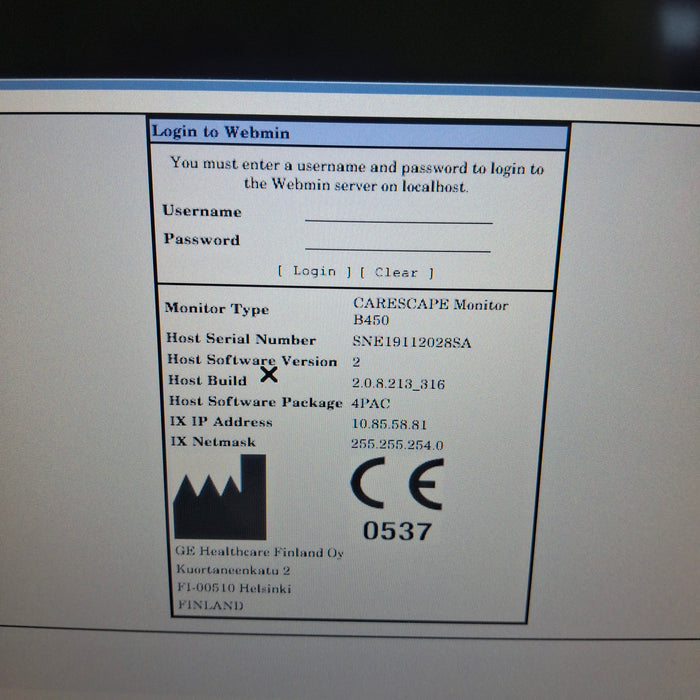The width and height of the screenshot is (700, 700).
Task: Select the IX IP Address 10.85.58.81
Action: 388,424
